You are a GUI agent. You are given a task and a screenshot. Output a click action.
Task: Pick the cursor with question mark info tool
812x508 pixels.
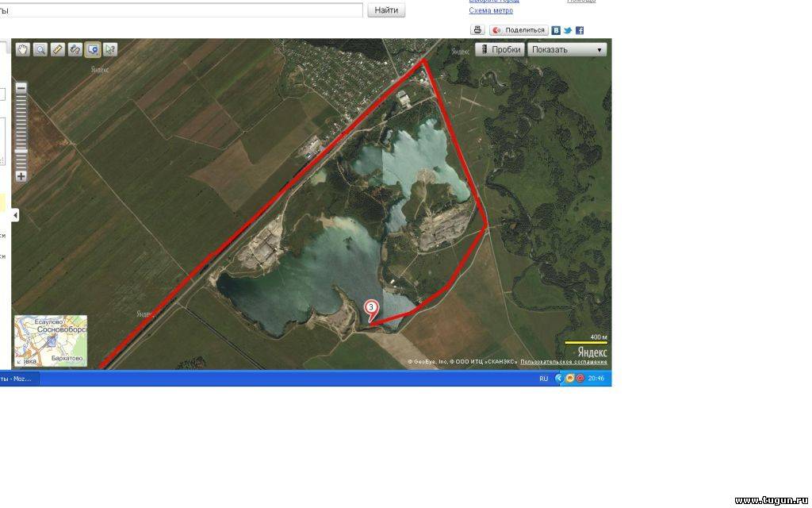tap(110, 50)
